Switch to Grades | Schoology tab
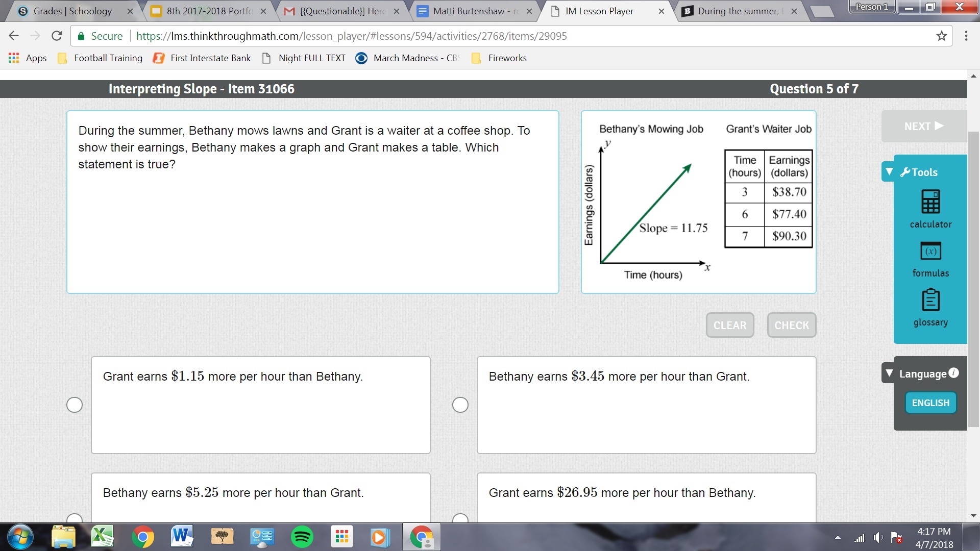980x551 pixels. pyautogui.click(x=72, y=11)
